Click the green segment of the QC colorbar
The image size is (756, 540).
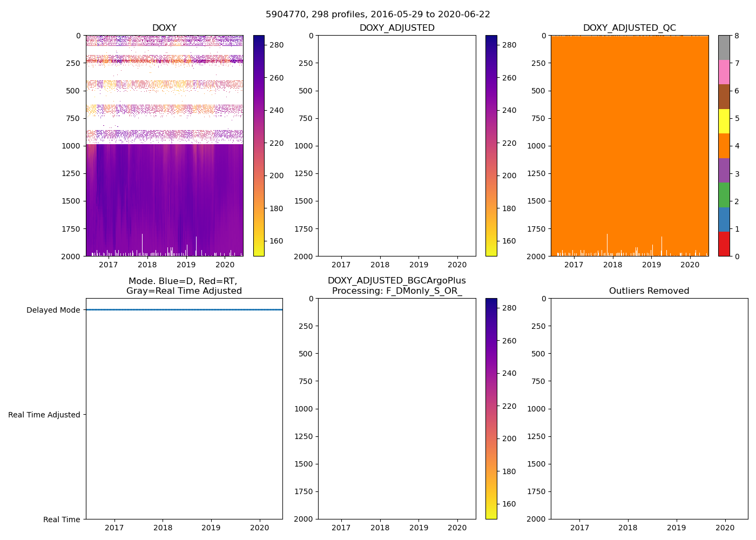(x=724, y=195)
